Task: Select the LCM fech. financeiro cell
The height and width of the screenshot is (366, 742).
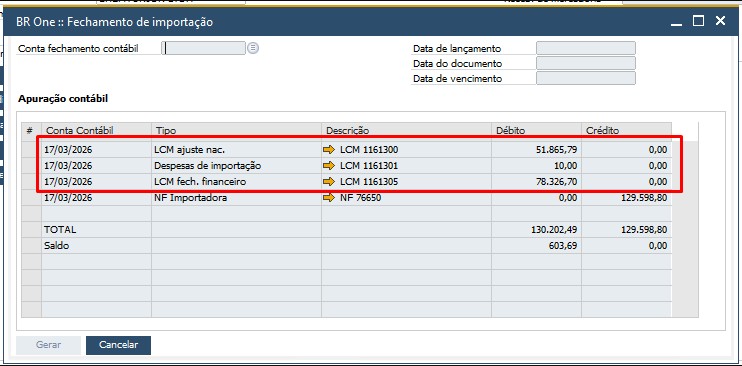Action: pyautogui.click(x=236, y=181)
